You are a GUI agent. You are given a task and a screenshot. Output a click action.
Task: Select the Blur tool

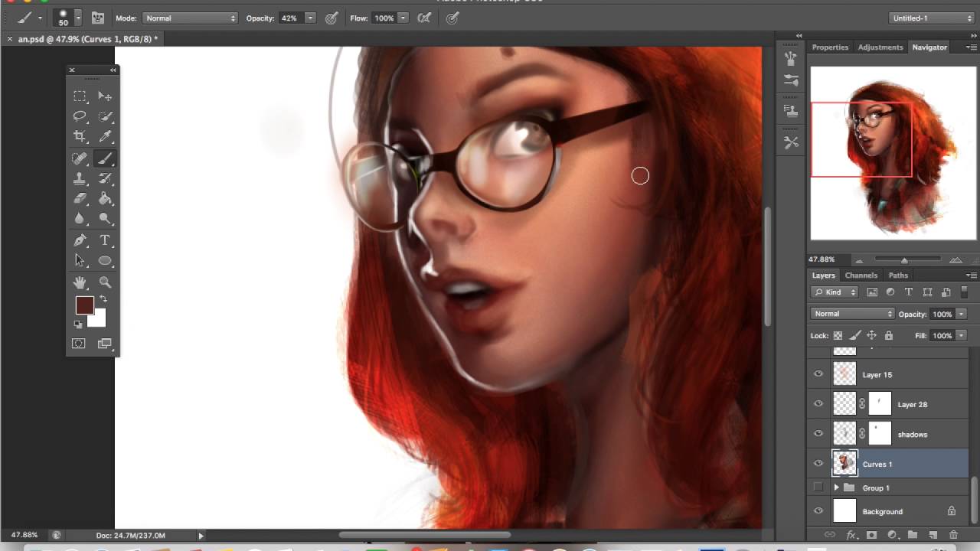[80, 218]
